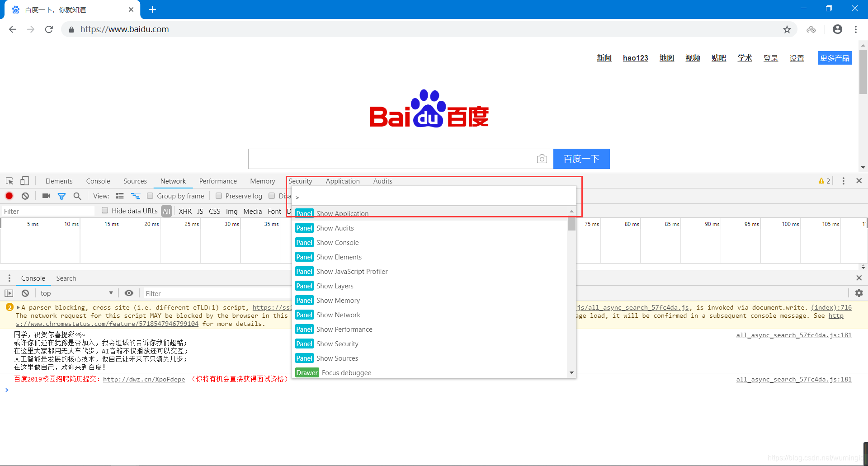Open the hao123 link
Viewport: 868px width, 466px height.
coord(635,58)
